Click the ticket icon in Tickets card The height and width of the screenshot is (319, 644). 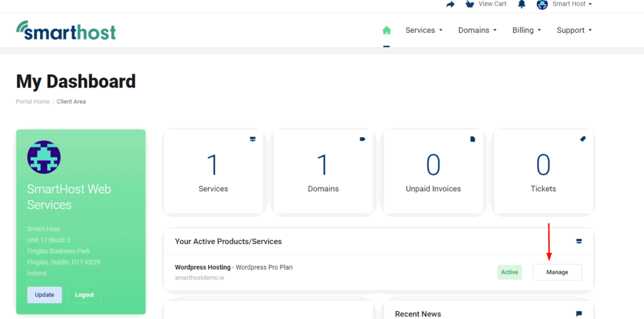pos(582,139)
